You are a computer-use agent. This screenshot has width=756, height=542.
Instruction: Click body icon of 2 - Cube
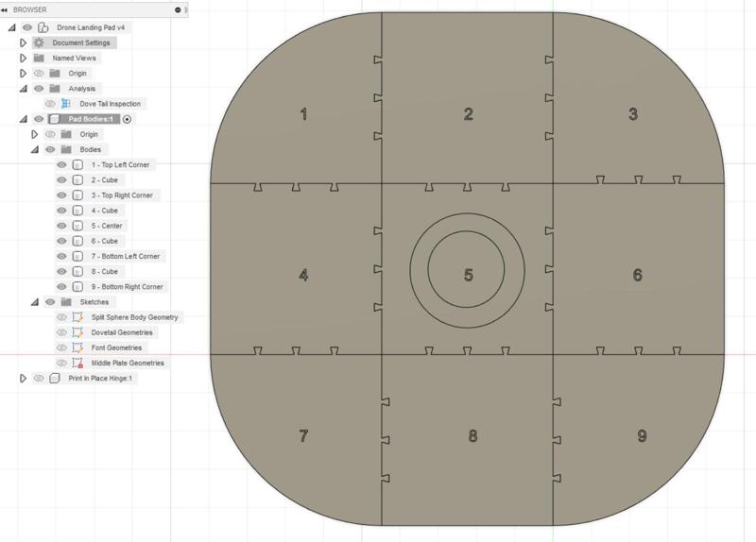pos(77,180)
